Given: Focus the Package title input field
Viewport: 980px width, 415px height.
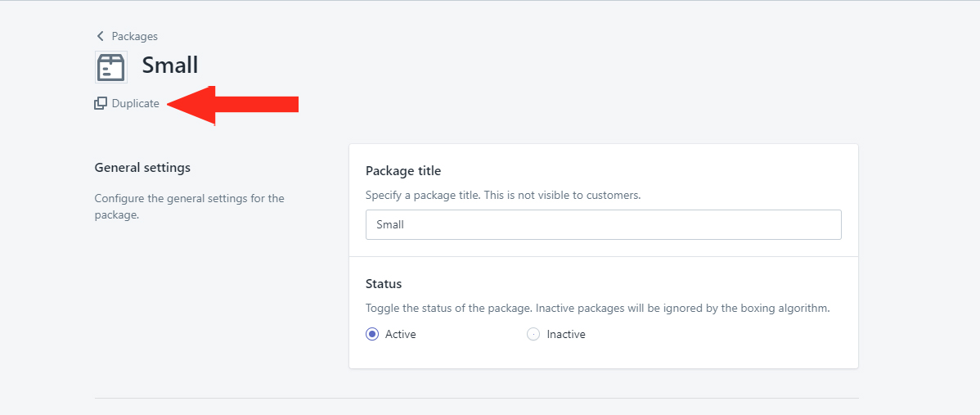Looking at the screenshot, I should [x=603, y=224].
